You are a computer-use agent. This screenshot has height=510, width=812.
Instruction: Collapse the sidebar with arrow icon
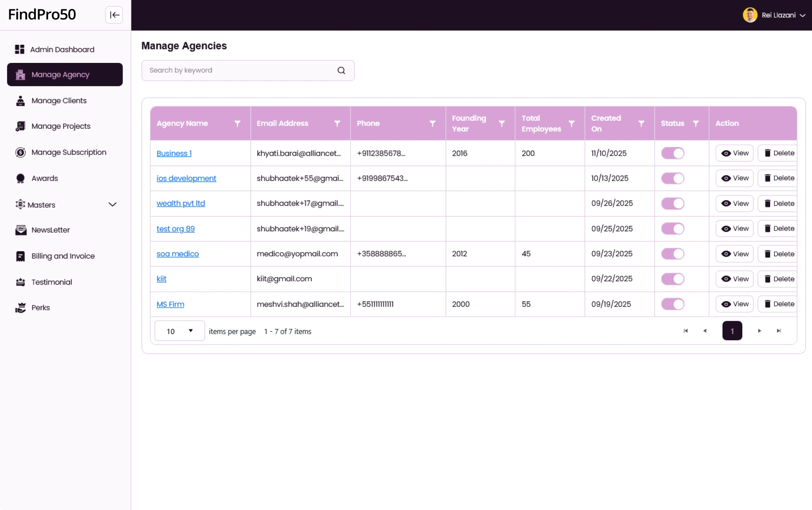tap(114, 15)
